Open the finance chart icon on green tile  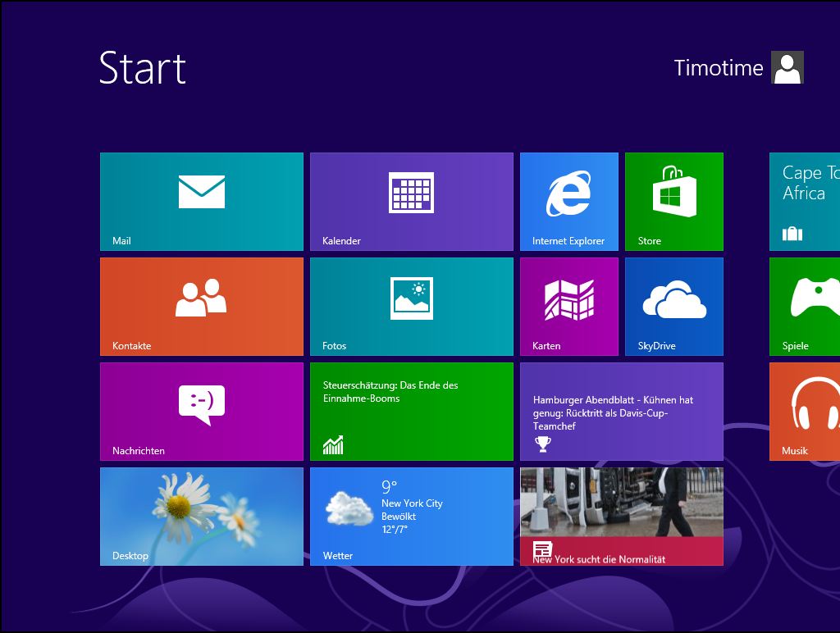tap(333, 444)
